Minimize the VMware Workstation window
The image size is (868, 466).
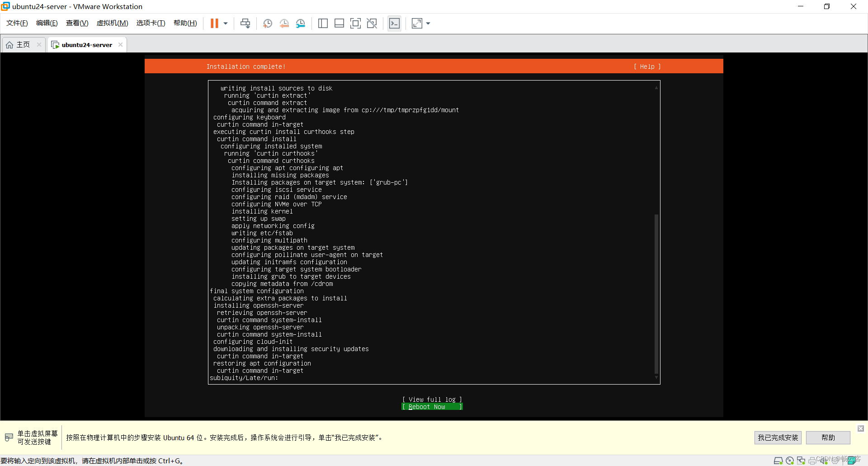pos(801,6)
